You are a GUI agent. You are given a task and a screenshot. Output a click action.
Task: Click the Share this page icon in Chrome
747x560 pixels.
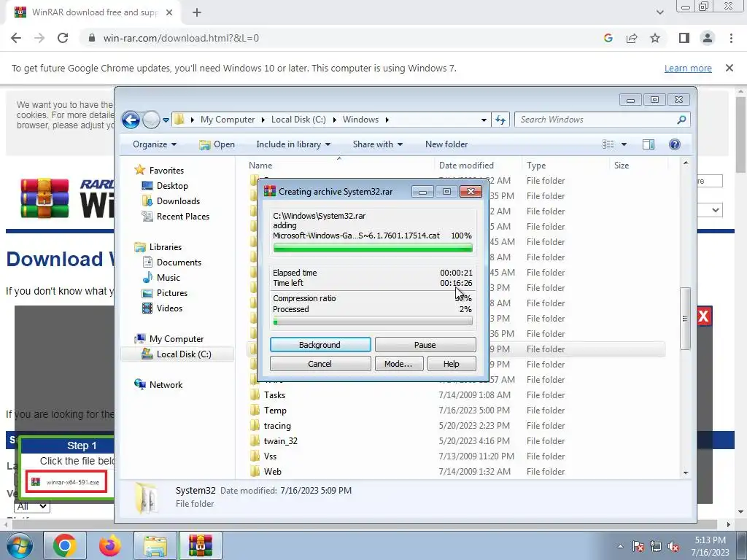coord(632,38)
